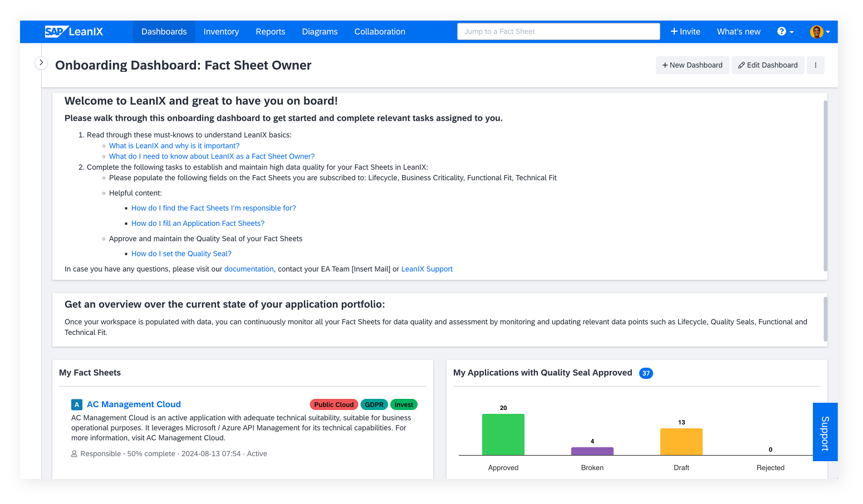Screen dimensions: 863x504
Task: Open the AC Management Cloud fact sheet
Action: (x=134, y=404)
